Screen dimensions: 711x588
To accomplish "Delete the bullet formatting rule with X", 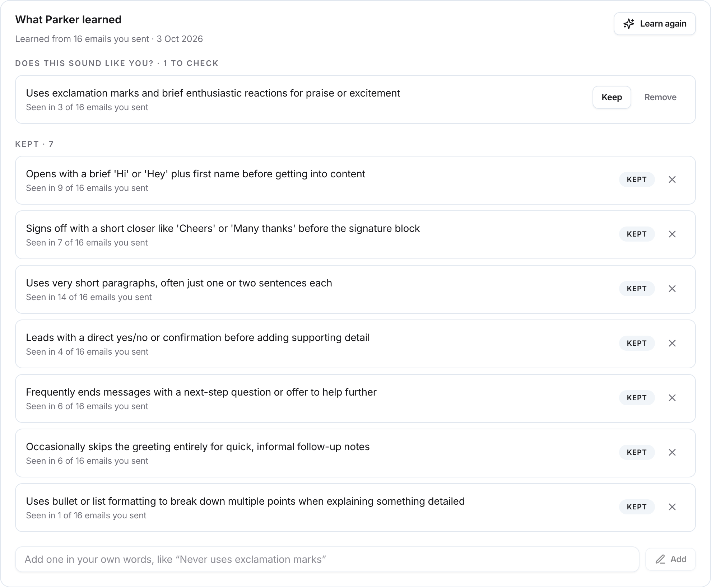I will click(672, 507).
